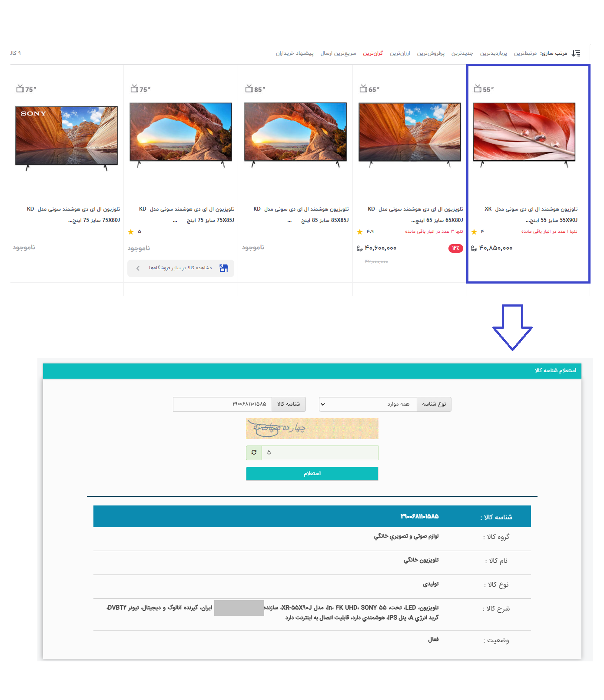
Task: Open the XR-55X90J television title link
Action: pos(531,215)
